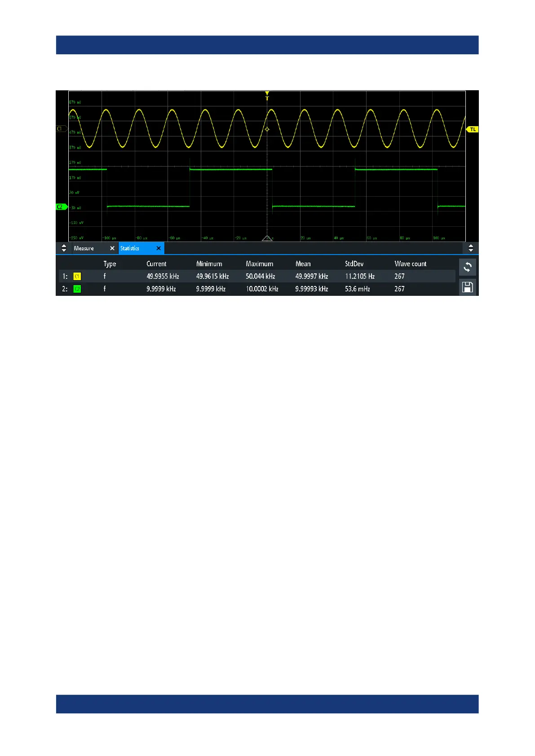This screenshot has height=756, width=535.
Task: Select current value 49.9955 kHz
Action: point(163,277)
